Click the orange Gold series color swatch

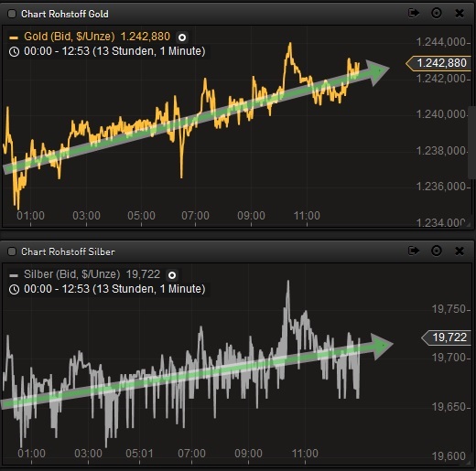[14, 37]
